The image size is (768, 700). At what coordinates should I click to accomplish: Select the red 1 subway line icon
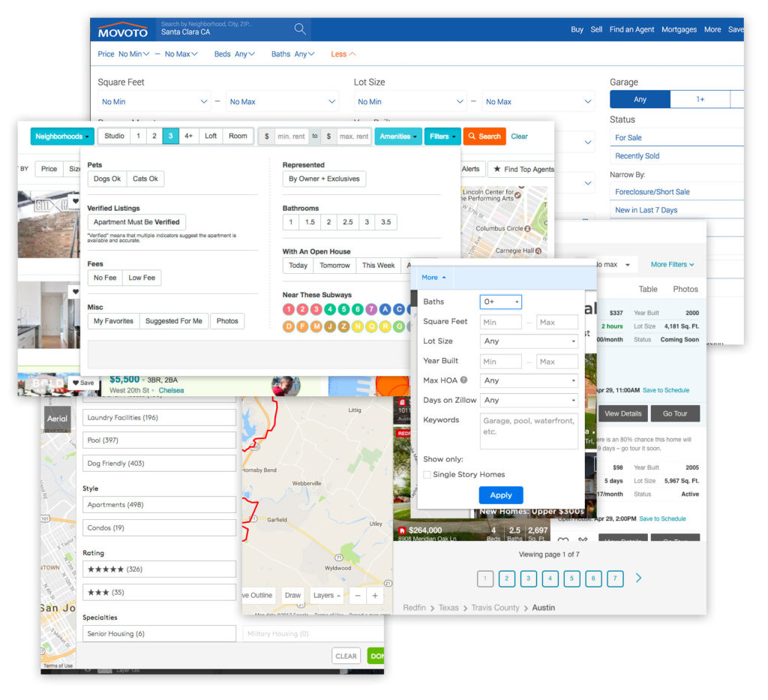[x=289, y=309]
